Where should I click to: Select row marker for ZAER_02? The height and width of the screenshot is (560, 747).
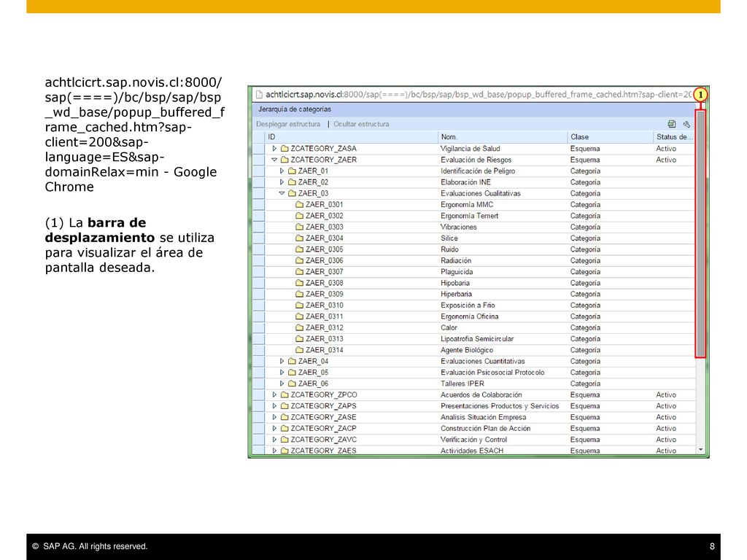point(259,182)
